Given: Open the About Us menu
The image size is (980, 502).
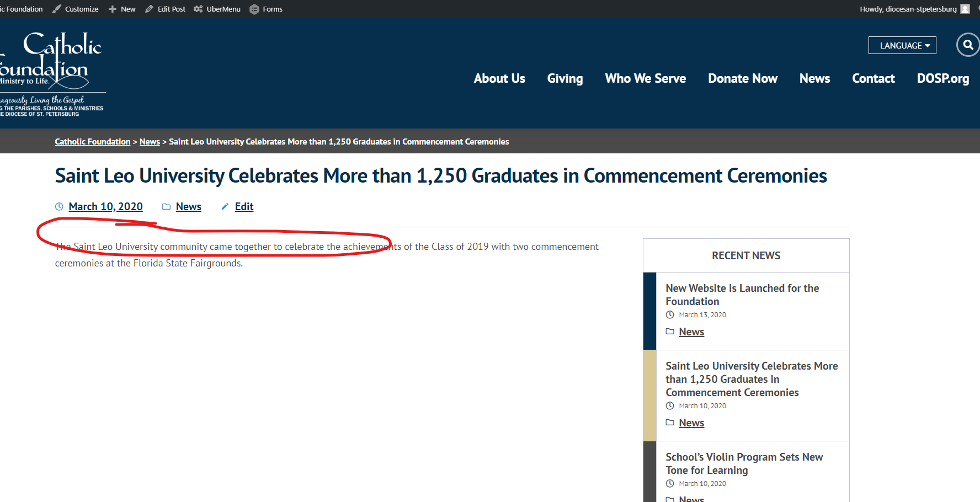Looking at the screenshot, I should click(x=499, y=78).
